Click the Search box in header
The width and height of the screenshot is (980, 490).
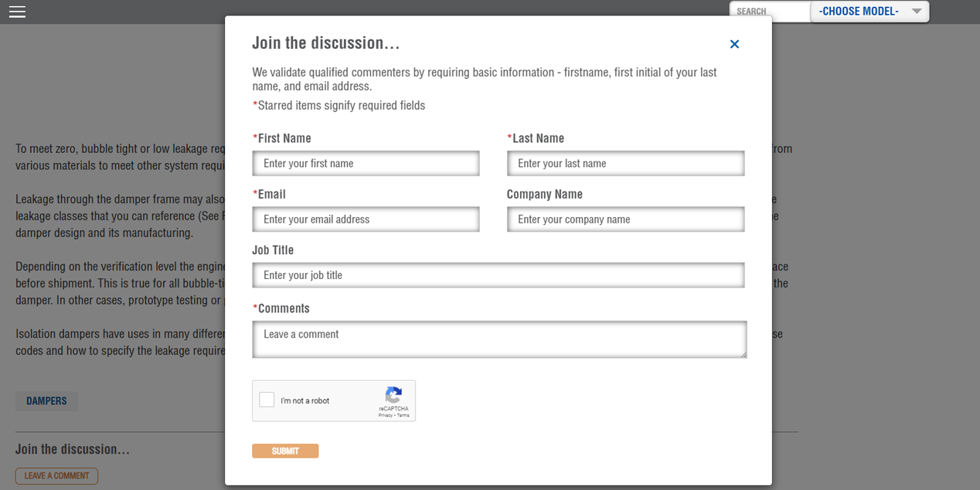pos(769,12)
